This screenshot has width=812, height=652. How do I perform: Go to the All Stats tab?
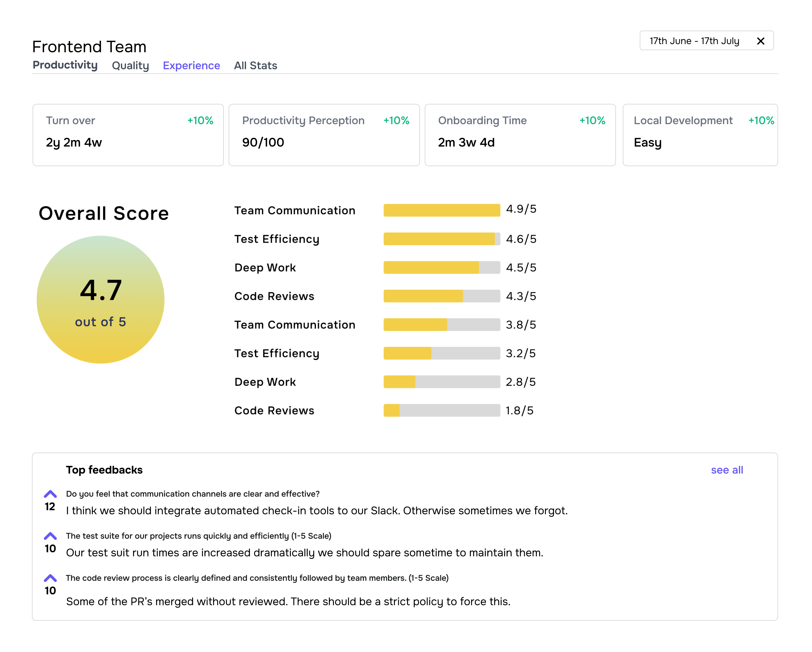pyautogui.click(x=255, y=66)
